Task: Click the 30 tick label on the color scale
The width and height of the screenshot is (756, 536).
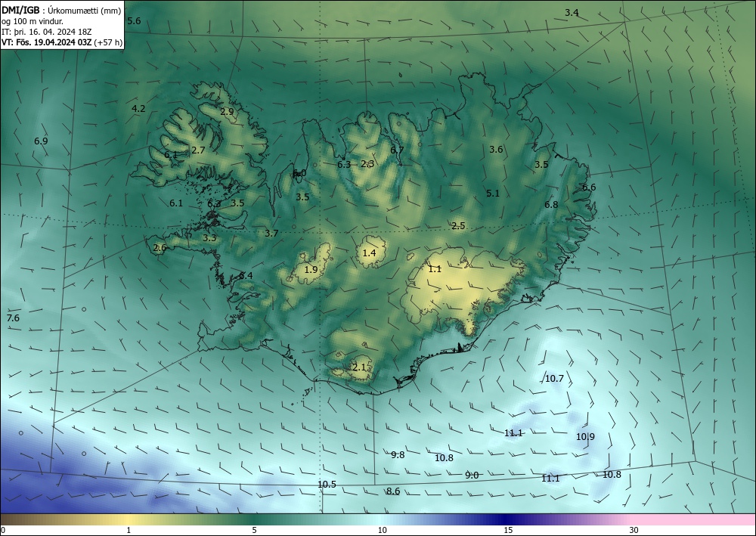Action: point(634,530)
